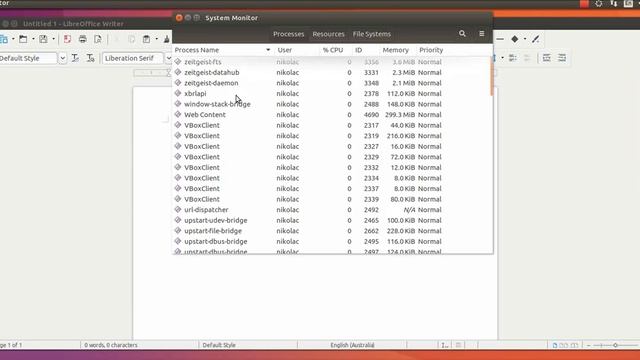Select VBoxClient process with ID 2339

[331, 199]
